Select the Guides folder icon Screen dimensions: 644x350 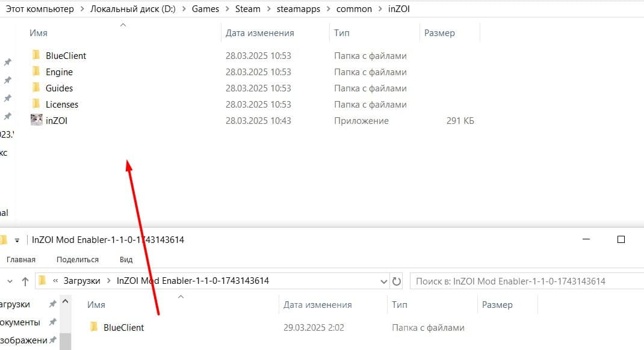click(36, 88)
